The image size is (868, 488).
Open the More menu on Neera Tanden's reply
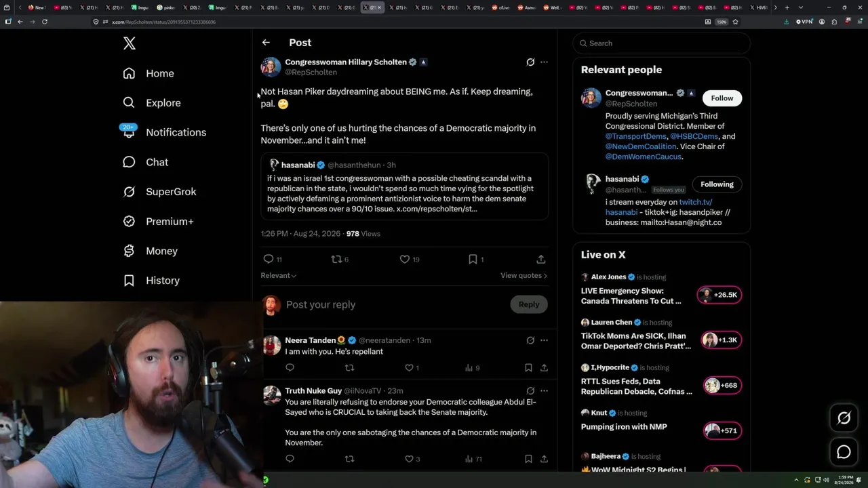point(544,340)
